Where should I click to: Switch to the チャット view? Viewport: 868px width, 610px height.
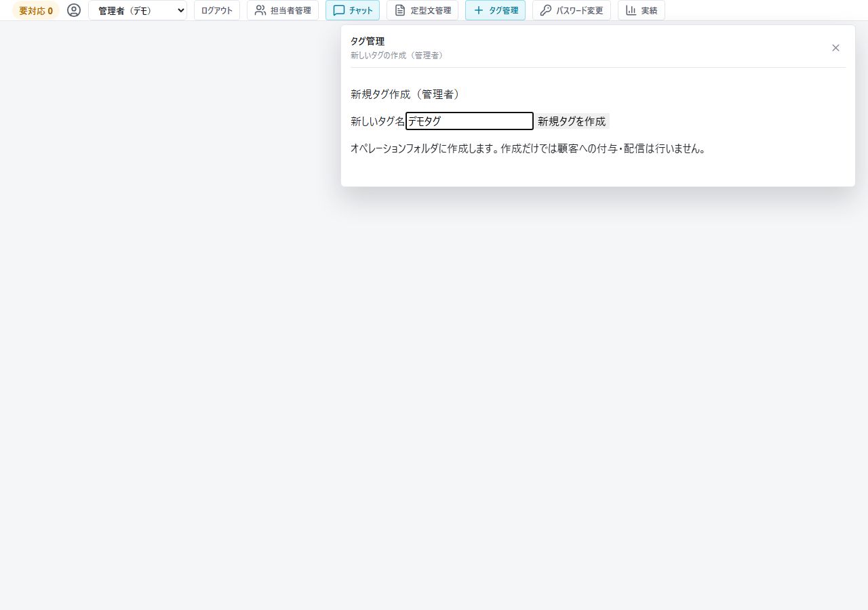click(353, 10)
